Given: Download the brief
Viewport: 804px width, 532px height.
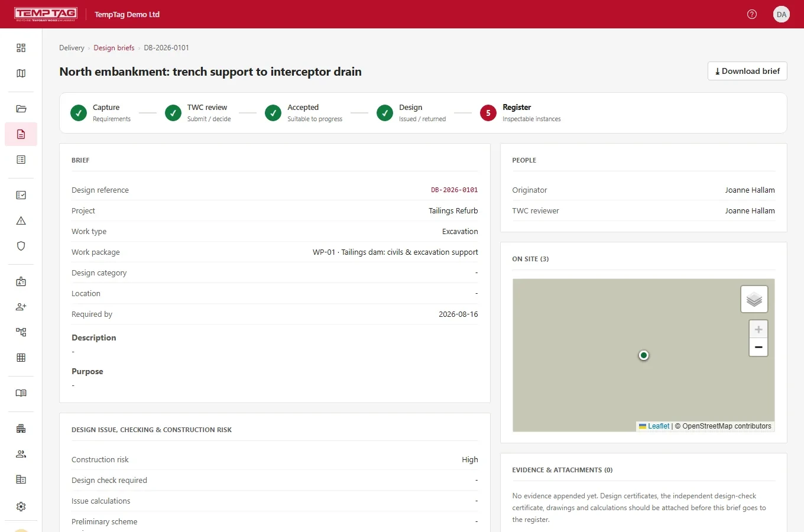Looking at the screenshot, I should tap(747, 71).
